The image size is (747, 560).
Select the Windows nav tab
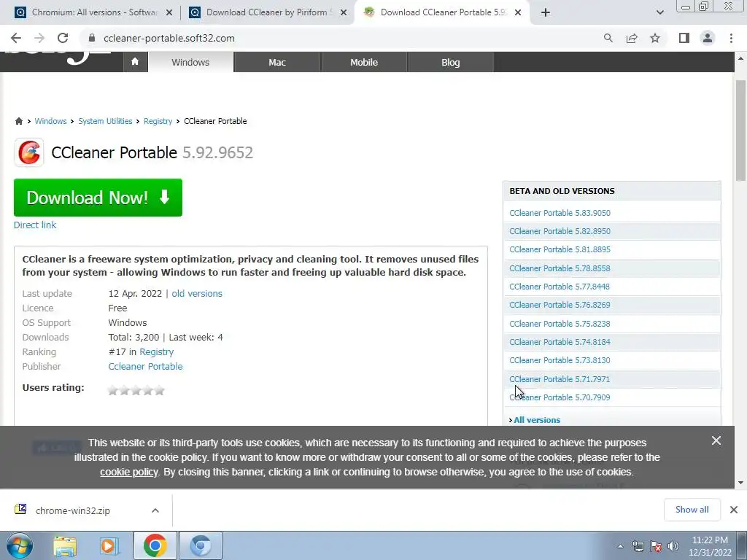190,62
